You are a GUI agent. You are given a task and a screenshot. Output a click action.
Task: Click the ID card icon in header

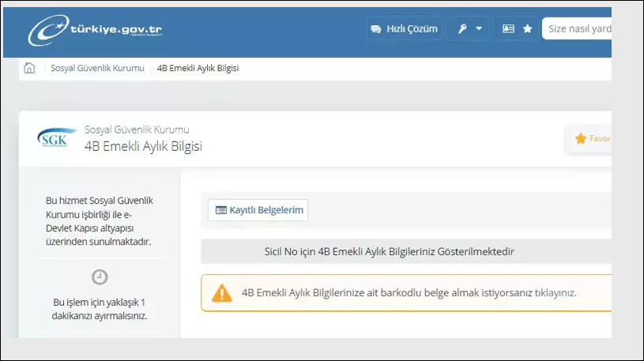click(508, 28)
